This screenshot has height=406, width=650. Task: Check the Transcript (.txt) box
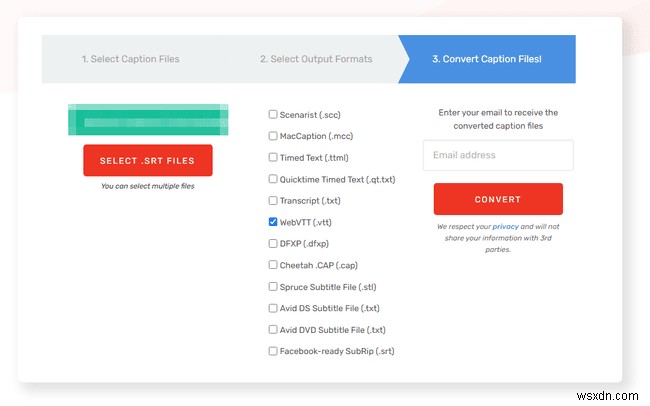coord(273,201)
